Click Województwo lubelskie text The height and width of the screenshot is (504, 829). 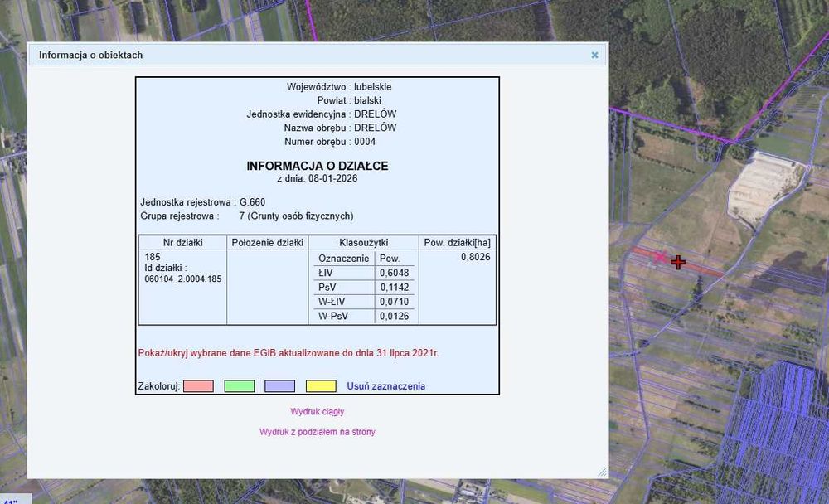tap(339, 87)
